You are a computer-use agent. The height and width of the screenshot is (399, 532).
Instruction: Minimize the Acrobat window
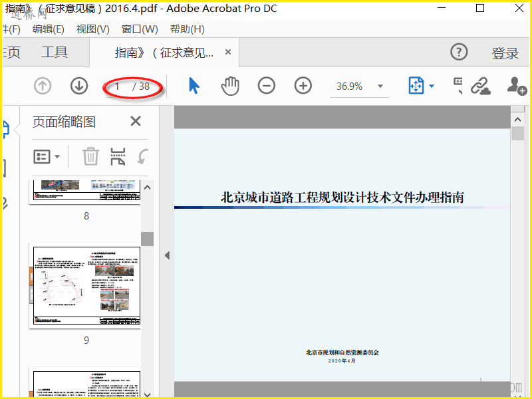pyautogui.click(x=442, y=8)
